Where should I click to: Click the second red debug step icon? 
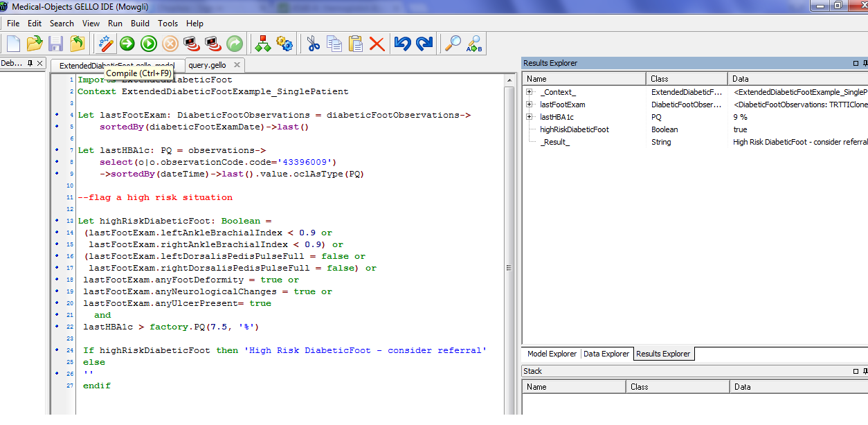pyautogui.click(x=213, y=44)
